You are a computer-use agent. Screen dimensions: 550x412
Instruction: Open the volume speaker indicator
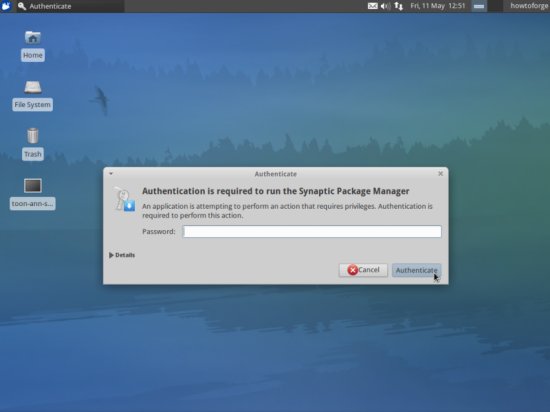(385, 6)
